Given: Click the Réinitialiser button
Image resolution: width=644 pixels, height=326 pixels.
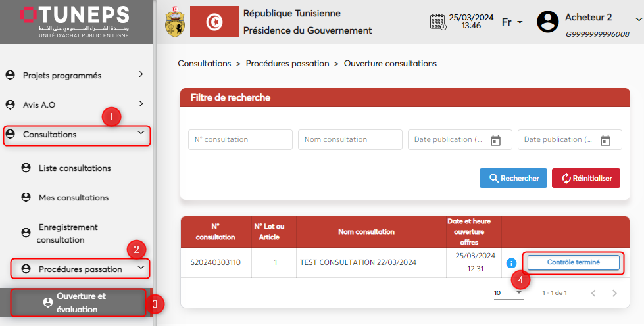Looking at the screenshot, I should point(585,178).
